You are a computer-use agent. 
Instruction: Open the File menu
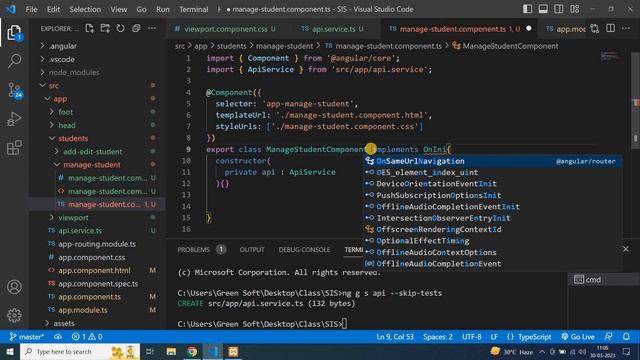31,9
